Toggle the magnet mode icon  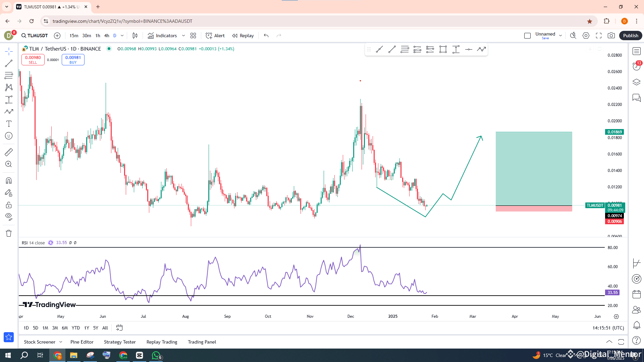[x=9, y=181]
